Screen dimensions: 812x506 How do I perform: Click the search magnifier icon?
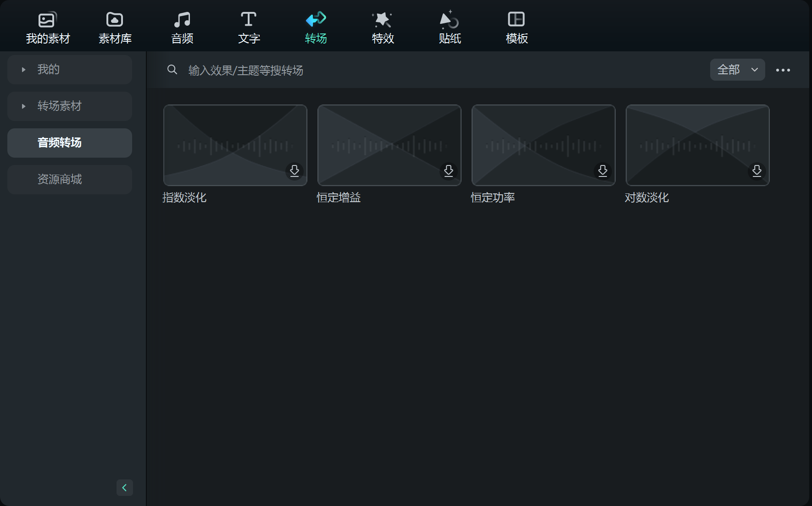(172, 70)
